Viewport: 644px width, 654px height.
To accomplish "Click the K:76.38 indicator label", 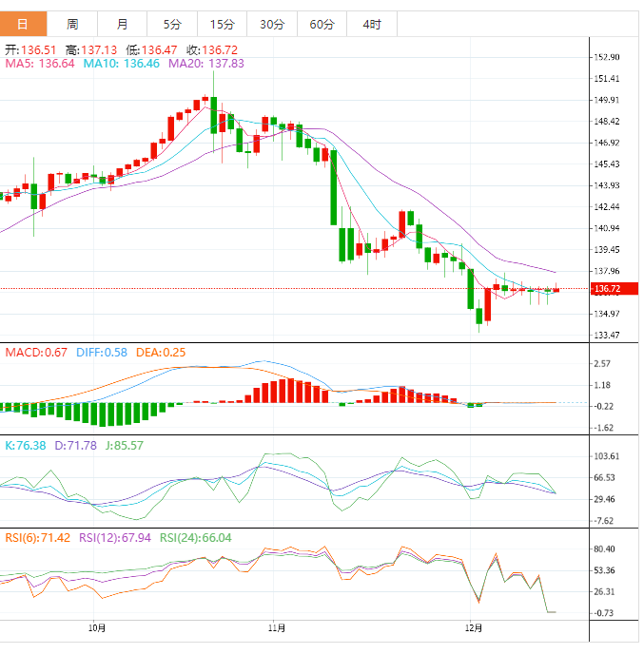I will point(25,446).
